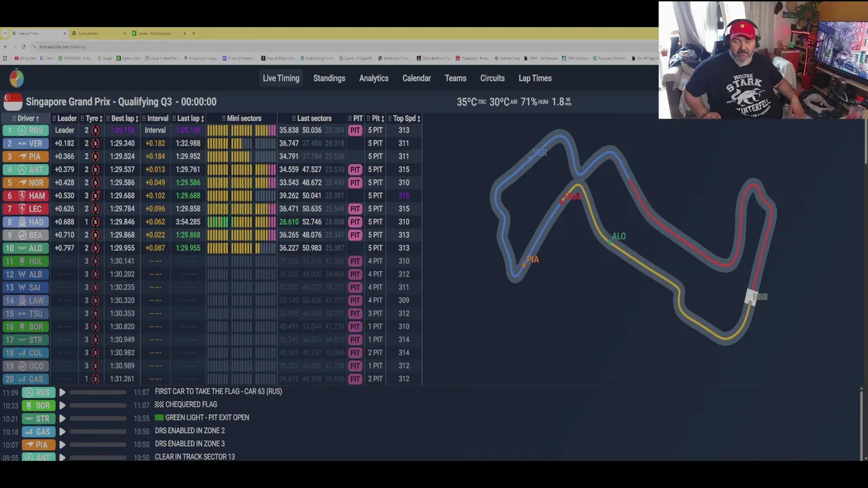Sort table by PIT status column
This screenshot has height=488, width=868.
tap(355, 119)
